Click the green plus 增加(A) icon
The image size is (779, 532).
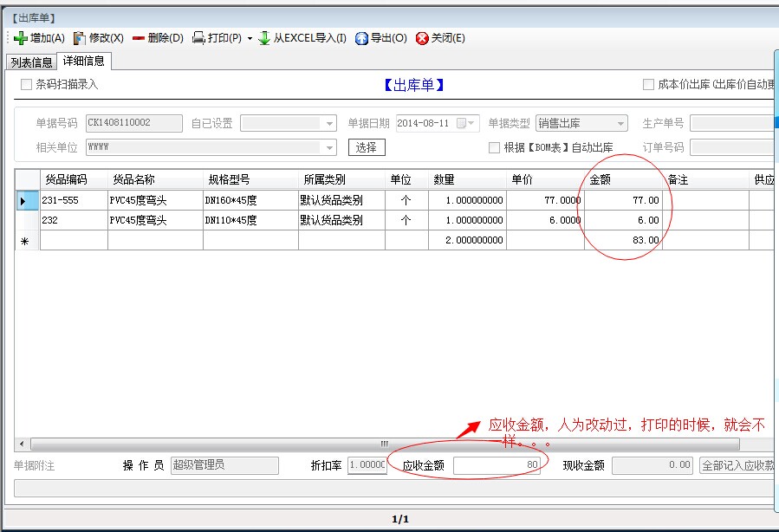[21, 38]
